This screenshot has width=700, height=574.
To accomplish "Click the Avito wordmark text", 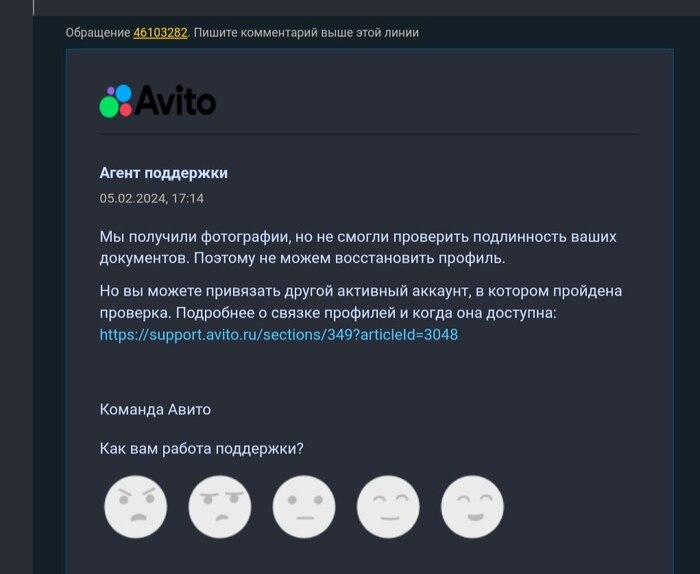I will pyautogui.click(x=175, y=101).
